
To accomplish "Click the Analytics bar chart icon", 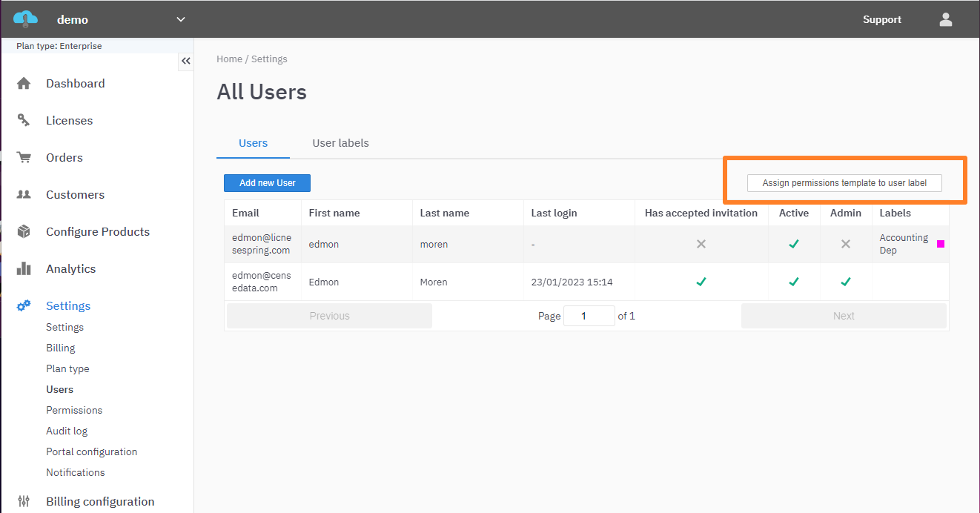I will coord(24,269).
